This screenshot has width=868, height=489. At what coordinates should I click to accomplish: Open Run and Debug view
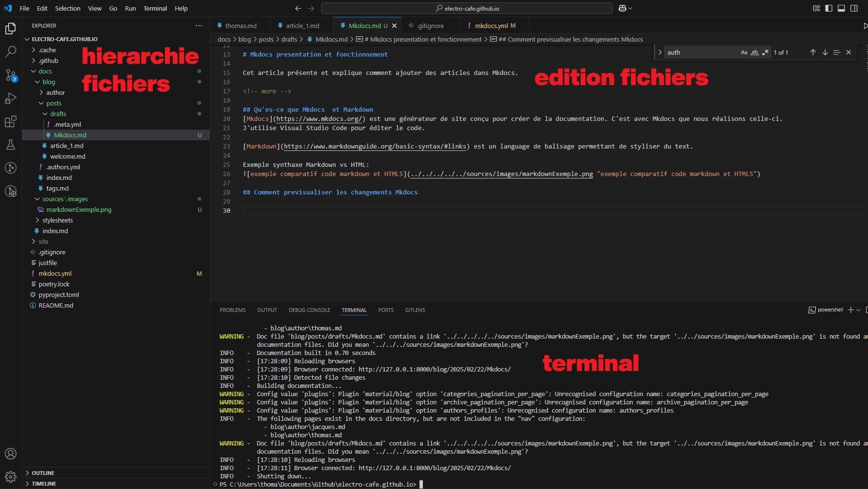[11, 98]
